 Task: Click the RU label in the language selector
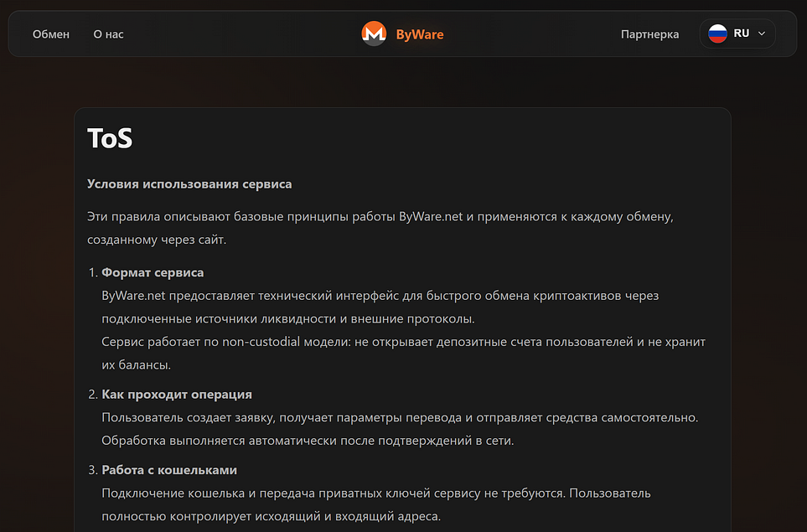coord(740,34)
